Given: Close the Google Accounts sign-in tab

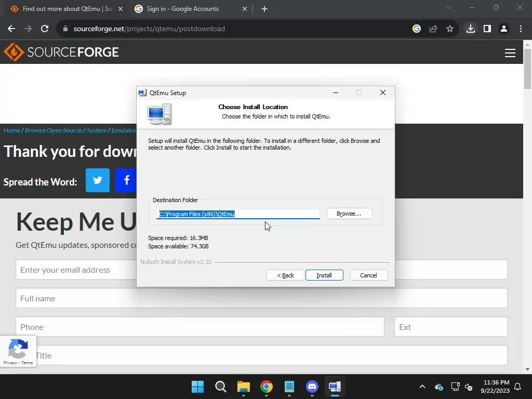Looking at the screenshot, I should coord(245,9).
